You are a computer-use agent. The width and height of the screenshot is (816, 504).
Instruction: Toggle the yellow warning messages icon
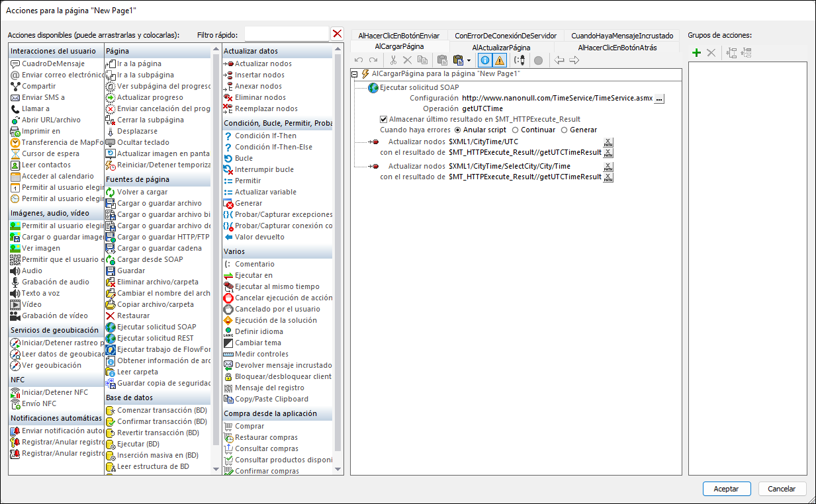click(499, 60)
